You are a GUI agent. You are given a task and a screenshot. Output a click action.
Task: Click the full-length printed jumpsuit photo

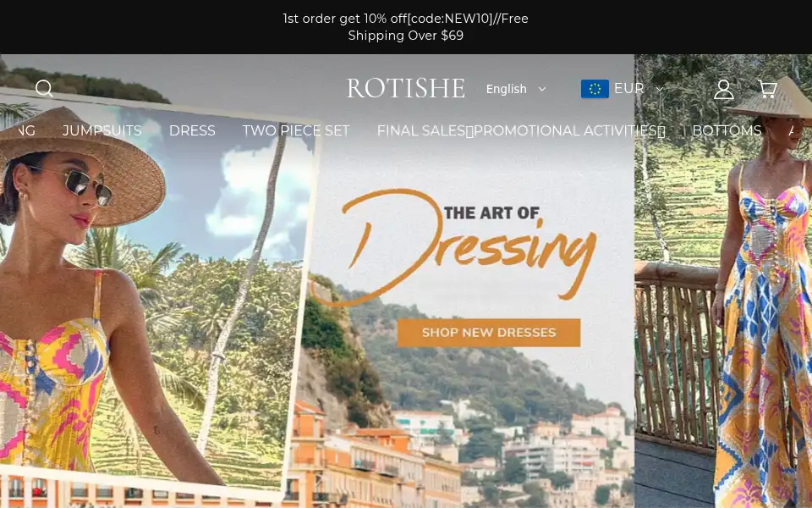click(x=723, y=281)
